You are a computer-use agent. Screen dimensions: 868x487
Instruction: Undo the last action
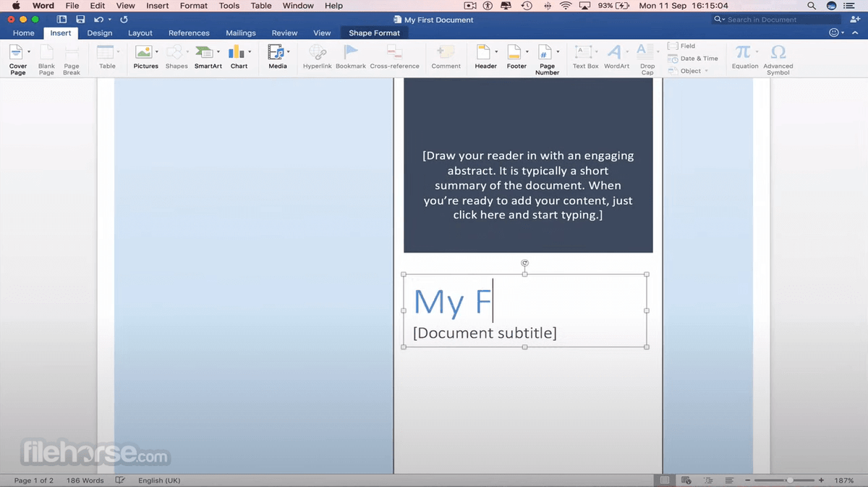pyautogui.click(x=98, y=20)
